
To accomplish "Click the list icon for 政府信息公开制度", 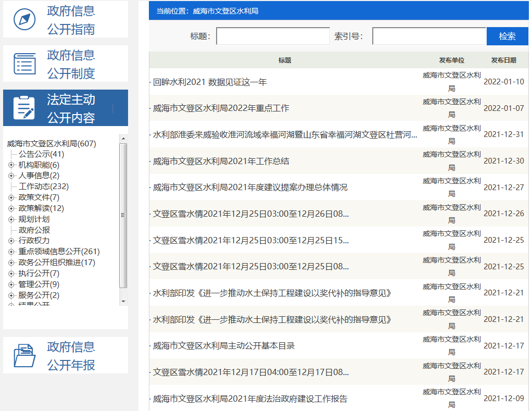I will point(25,64).
